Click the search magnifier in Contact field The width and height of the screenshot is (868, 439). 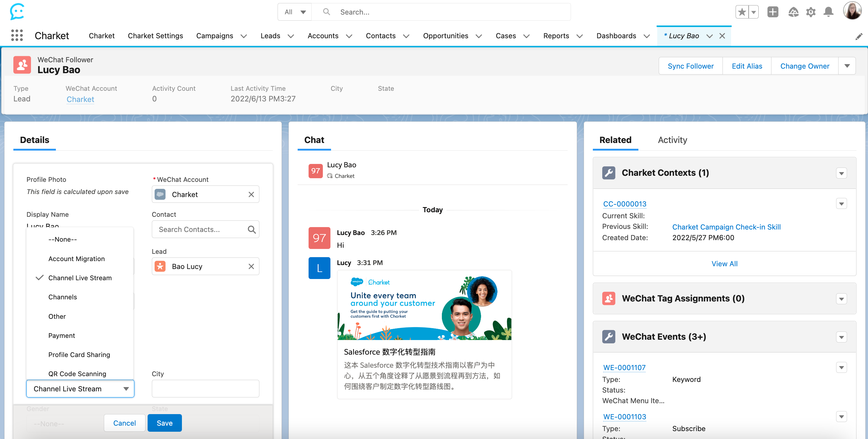[251, 230]
